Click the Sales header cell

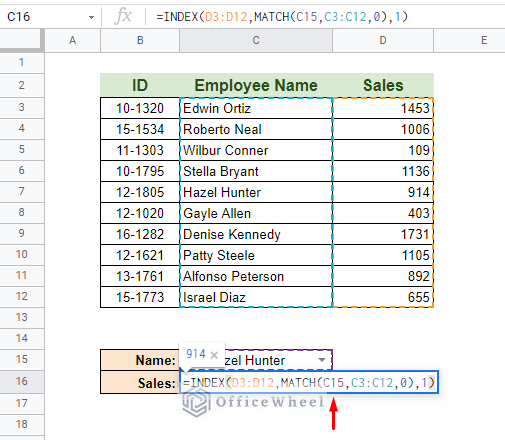coord(383,85)
